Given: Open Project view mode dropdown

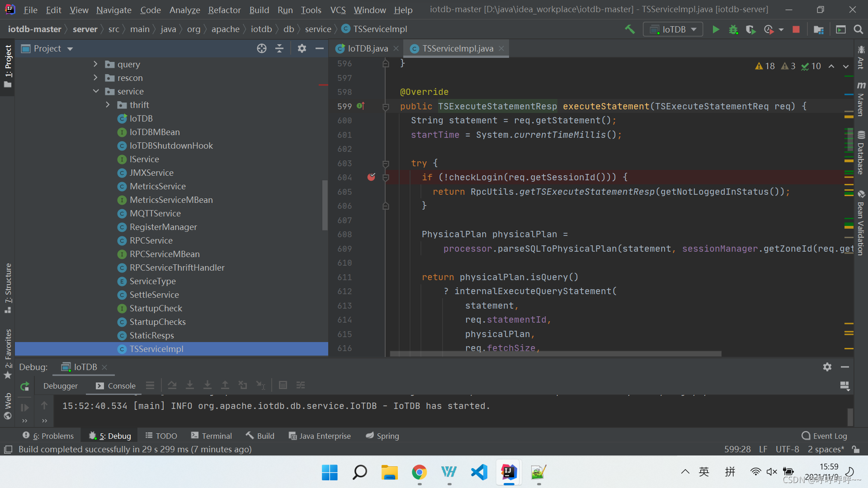Looking at the screenshot, I should [x=70, y=49].
